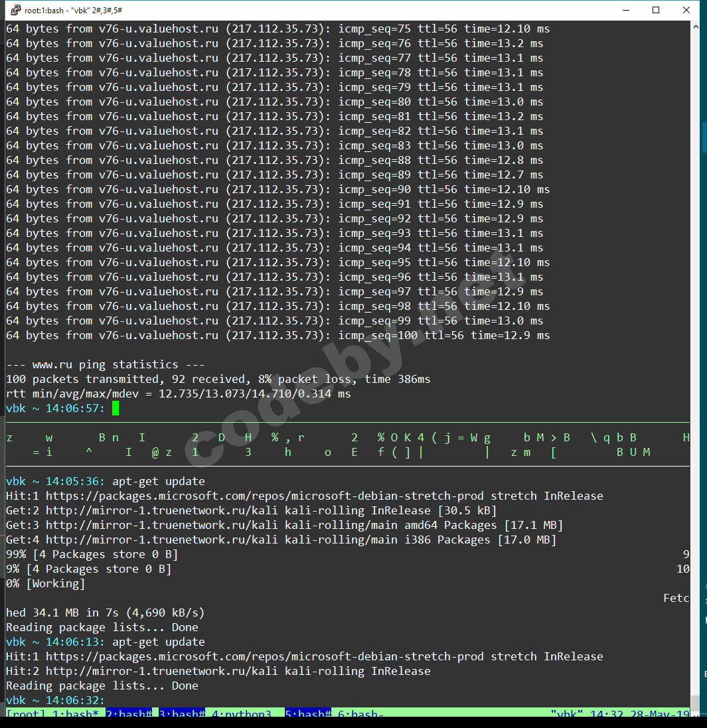Click the ping line with icmp_seq=76
This screenshot has width=707, height=728.
(x=275, y=43)
